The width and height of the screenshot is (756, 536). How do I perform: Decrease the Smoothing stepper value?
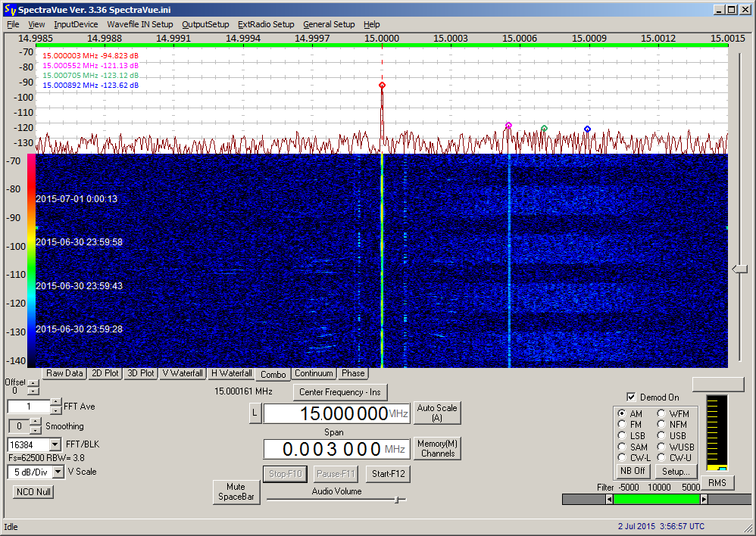click(35, 429)
